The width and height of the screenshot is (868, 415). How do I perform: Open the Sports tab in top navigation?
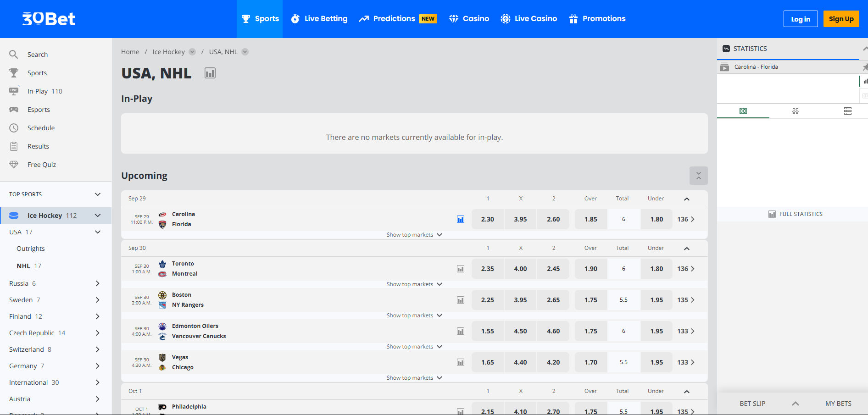(260, 19)
